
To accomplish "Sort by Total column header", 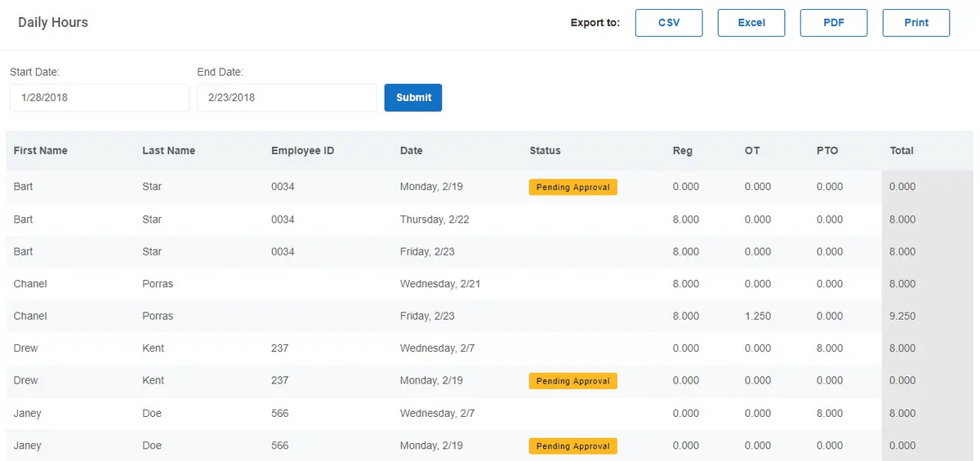I will point(902,150).
